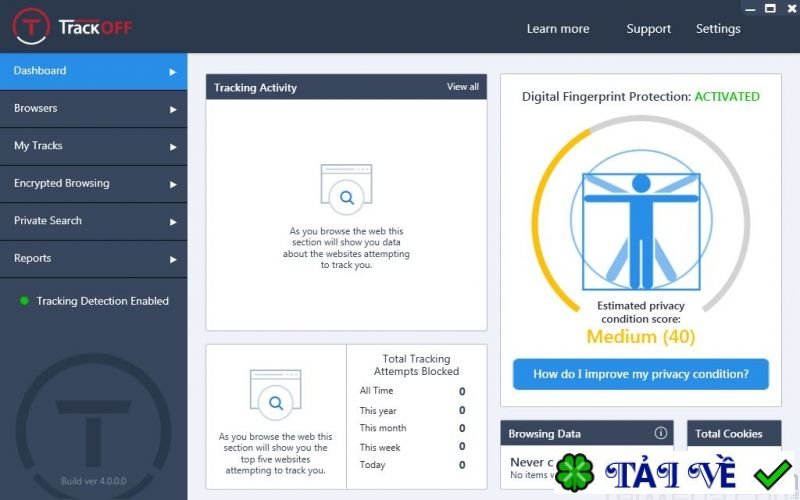The image size is (800, 500).
Task: Click How do I improve my privacy condition
Action: tap(641, 374)
